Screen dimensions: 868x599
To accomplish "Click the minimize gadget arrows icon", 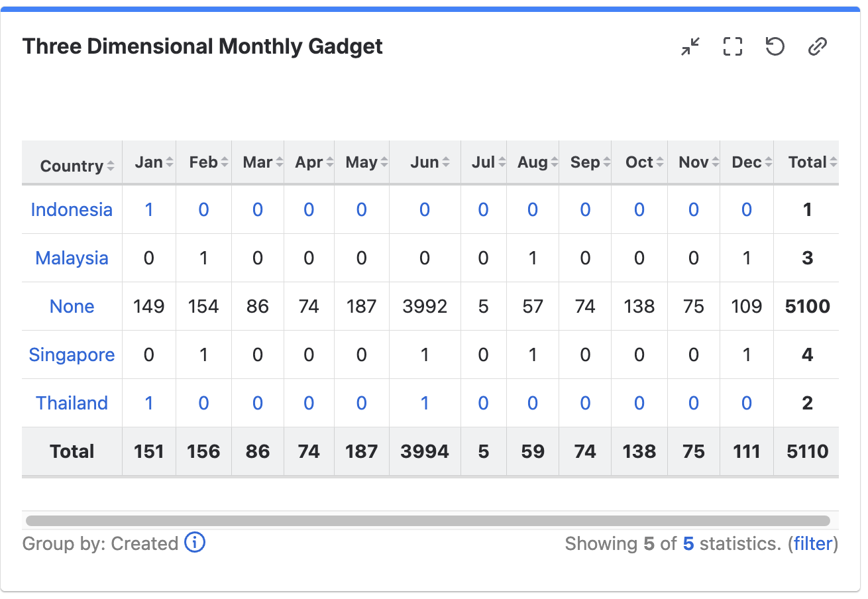I will point(690,46).
